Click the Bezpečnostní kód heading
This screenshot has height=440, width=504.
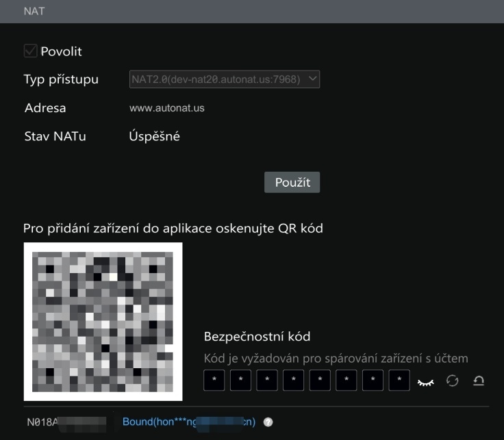click(x=257, y=337)
